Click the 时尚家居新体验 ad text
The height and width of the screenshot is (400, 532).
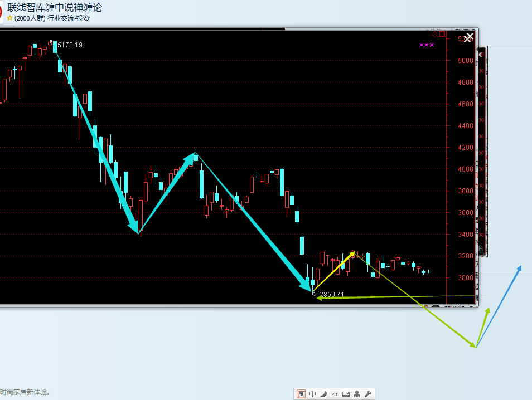click(x=26, y=392)
